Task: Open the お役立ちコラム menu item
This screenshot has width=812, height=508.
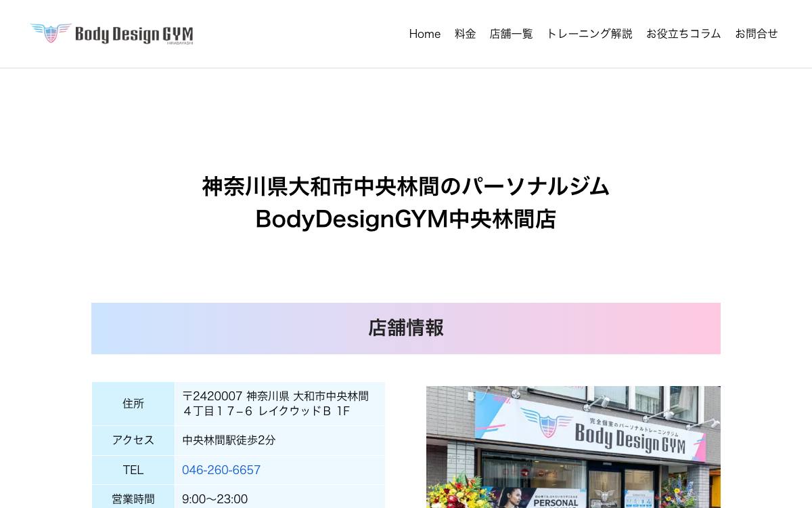Action: pyautogui.click(x=683, y=34)
